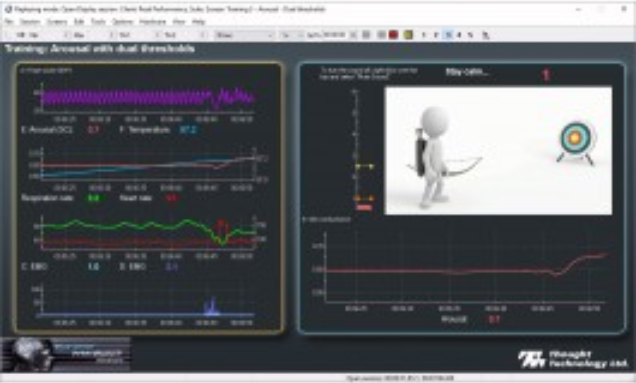Click the gray icon beside the red square

tap(381, 35)
